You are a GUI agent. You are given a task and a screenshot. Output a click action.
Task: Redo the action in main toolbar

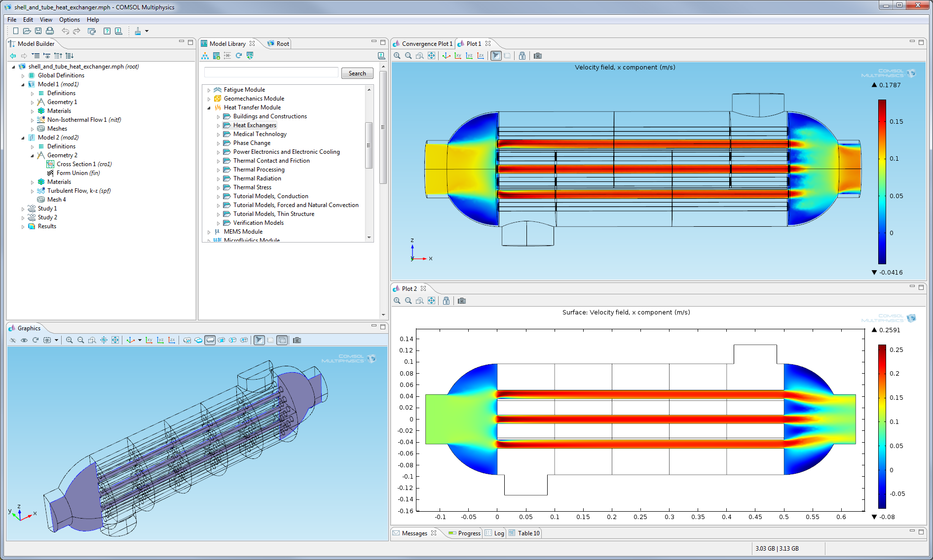[76, 31]
